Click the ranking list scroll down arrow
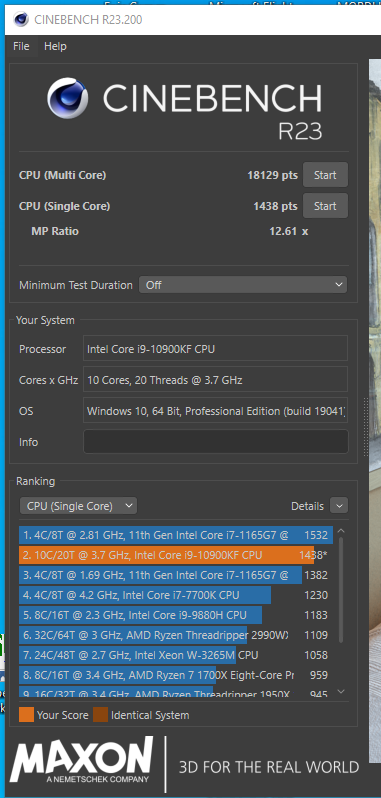 (x=341, y=691)
